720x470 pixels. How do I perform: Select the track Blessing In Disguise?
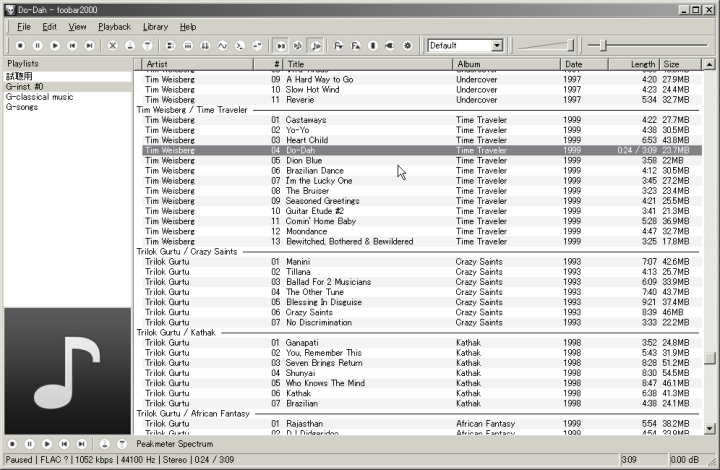coord(422,302)
